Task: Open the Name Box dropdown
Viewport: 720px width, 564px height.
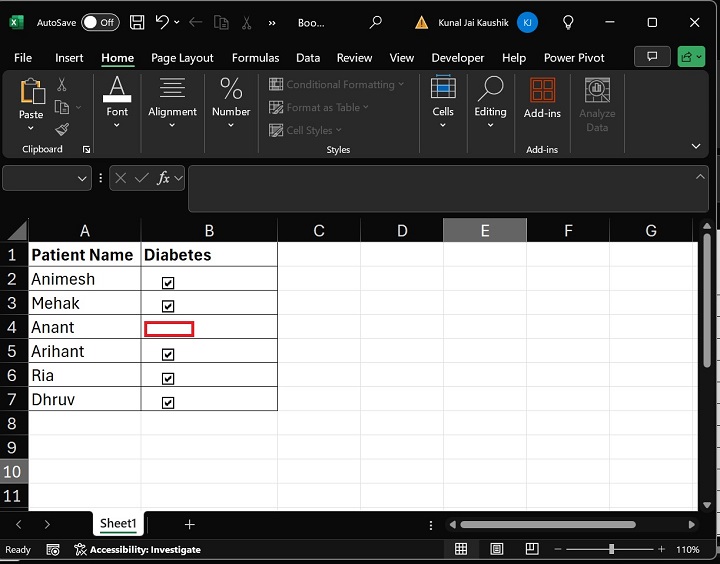Action: [83, 178]
